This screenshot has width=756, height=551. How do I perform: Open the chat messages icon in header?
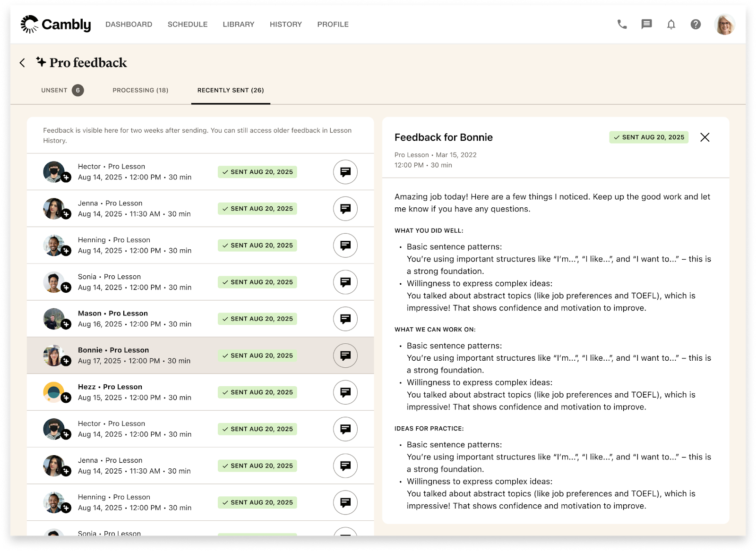[x=646, y=24]
